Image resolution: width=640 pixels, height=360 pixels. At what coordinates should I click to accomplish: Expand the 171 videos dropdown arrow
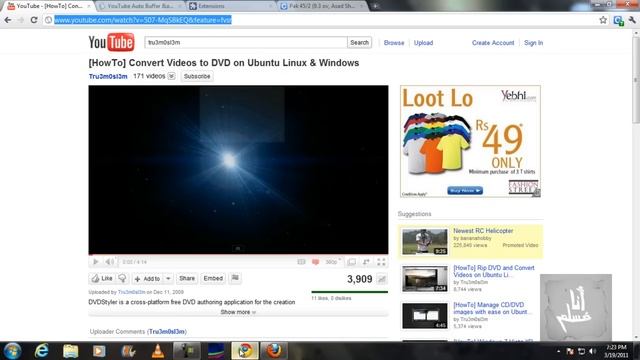point(171,76)
